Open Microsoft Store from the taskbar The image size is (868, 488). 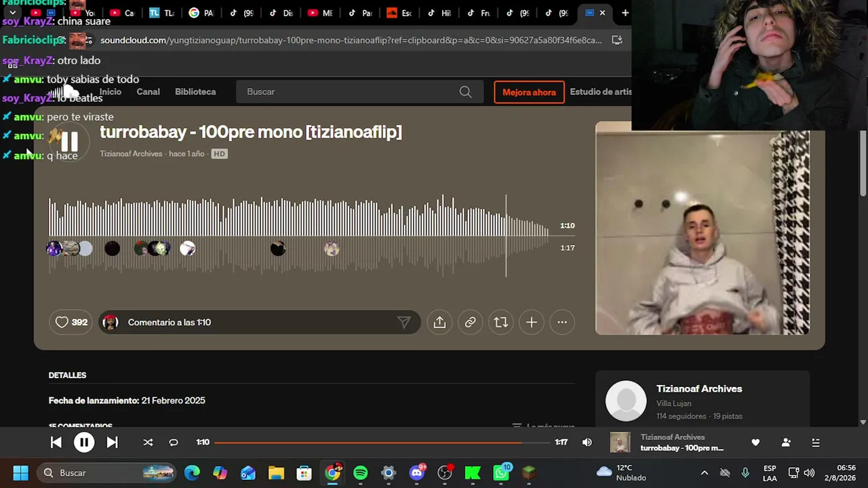[x=304, y=472]
